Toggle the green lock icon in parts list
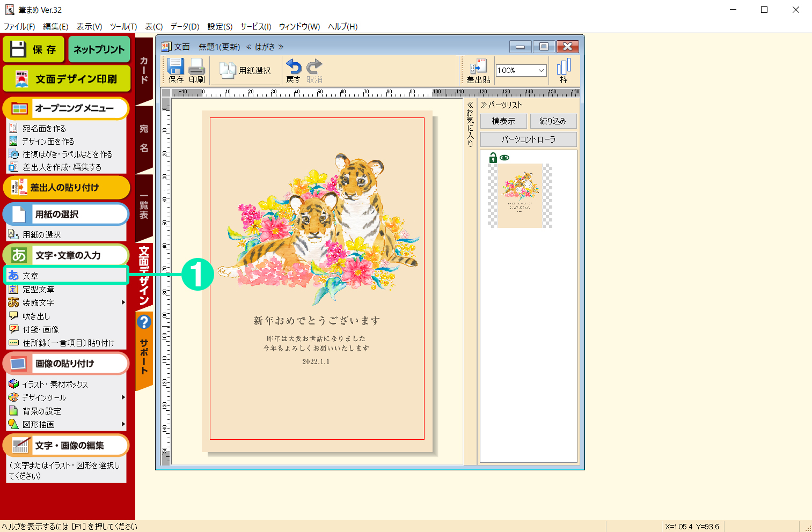 point(493,158)
